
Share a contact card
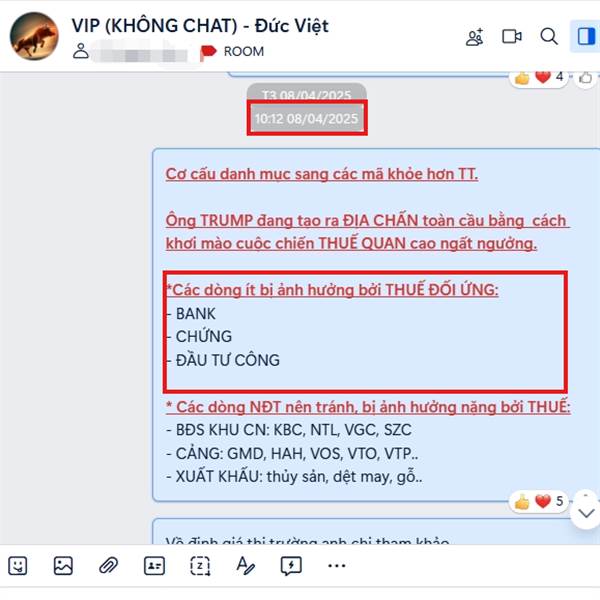click(154, 566)
